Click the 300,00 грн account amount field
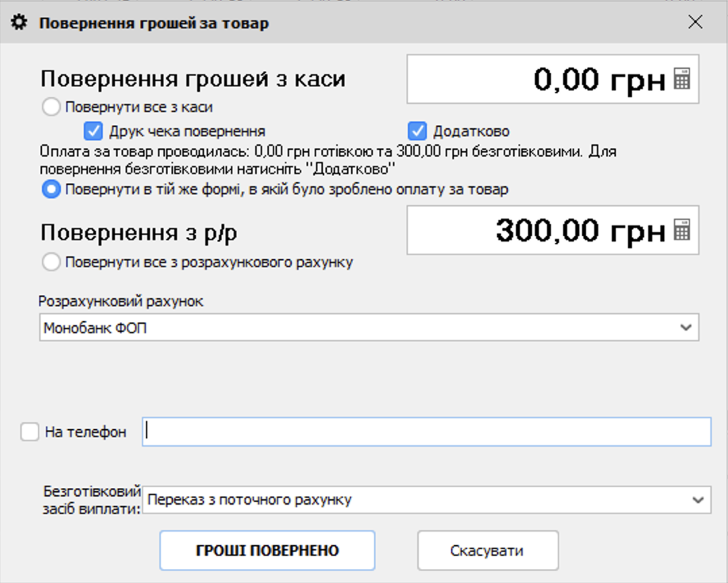Viewport: 728px width, 583px height. [552, 230]
